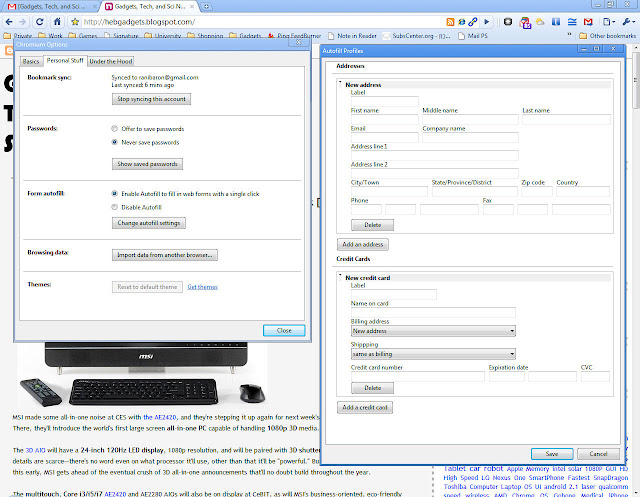Bookmark this page with the star icon
The width and height of the screenshot is (640, 497).
coord(75,22)
